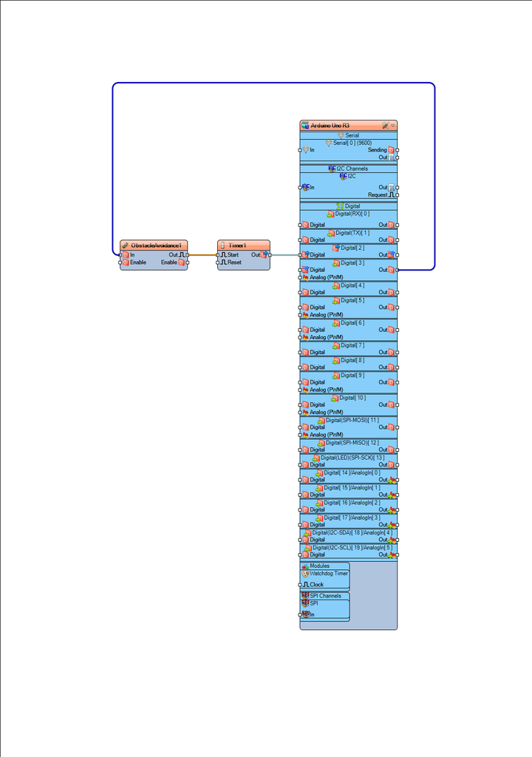
Task: Click the ObstacleAvoidance1 Out pin connector
Action: pyautogui.click(x=188, y=254)
